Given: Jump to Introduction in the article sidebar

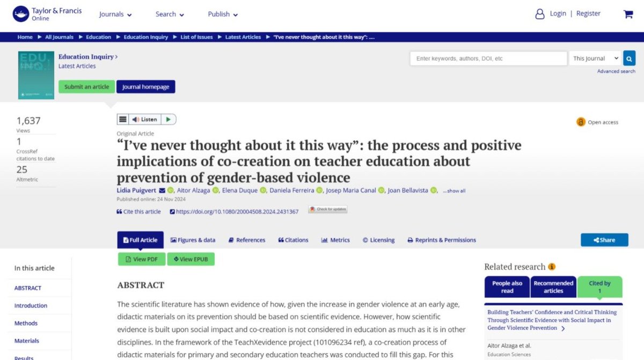Looking at the screenshot, I should pos(31,306).
